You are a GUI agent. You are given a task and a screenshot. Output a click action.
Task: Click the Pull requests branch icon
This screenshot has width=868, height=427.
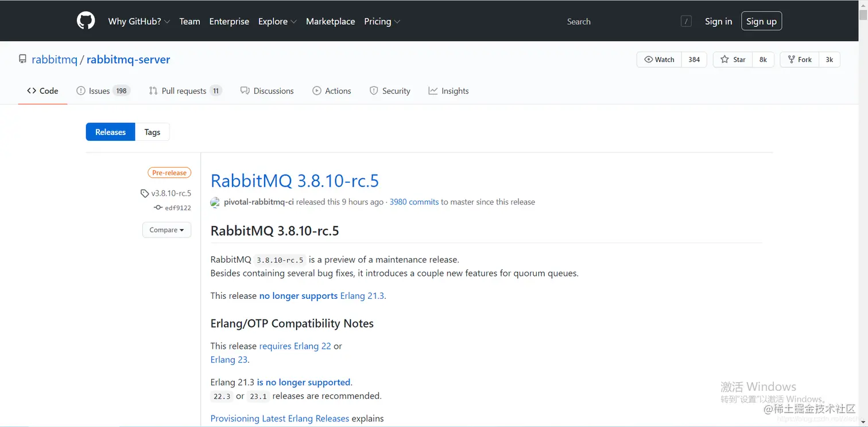pyautogui.click(x=153, y=91)
